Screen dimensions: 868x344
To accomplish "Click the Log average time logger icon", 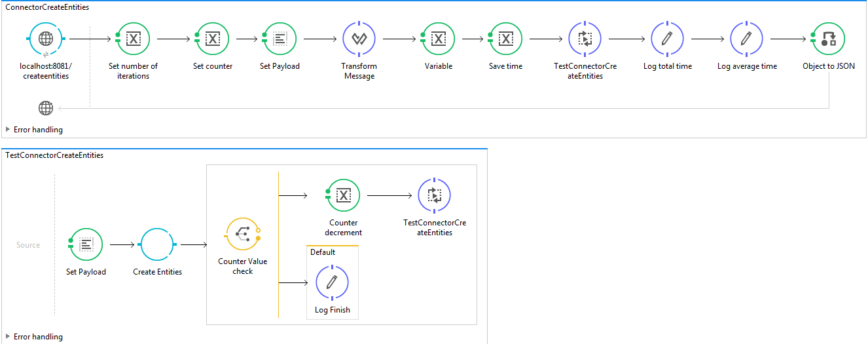I will pos(747,39).
